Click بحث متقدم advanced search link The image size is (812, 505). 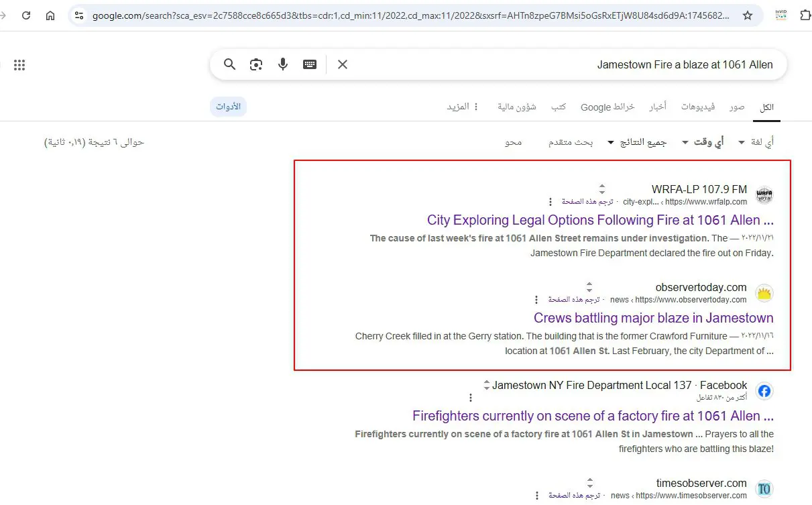(x=571, y=142)
